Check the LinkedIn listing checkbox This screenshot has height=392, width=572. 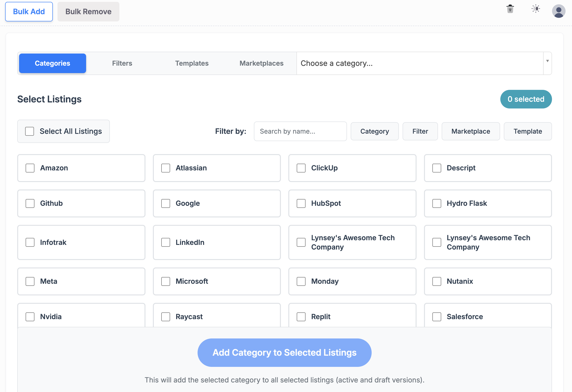(x=166, y=242)
